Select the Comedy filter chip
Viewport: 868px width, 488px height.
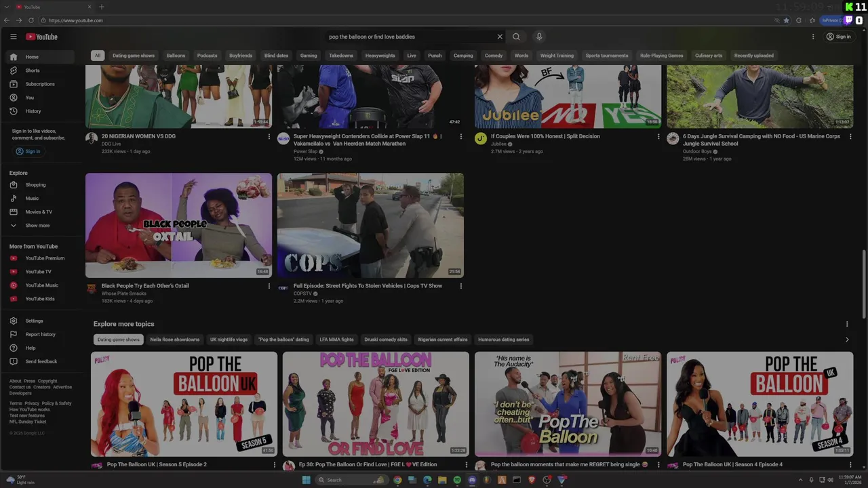point(494,56)
